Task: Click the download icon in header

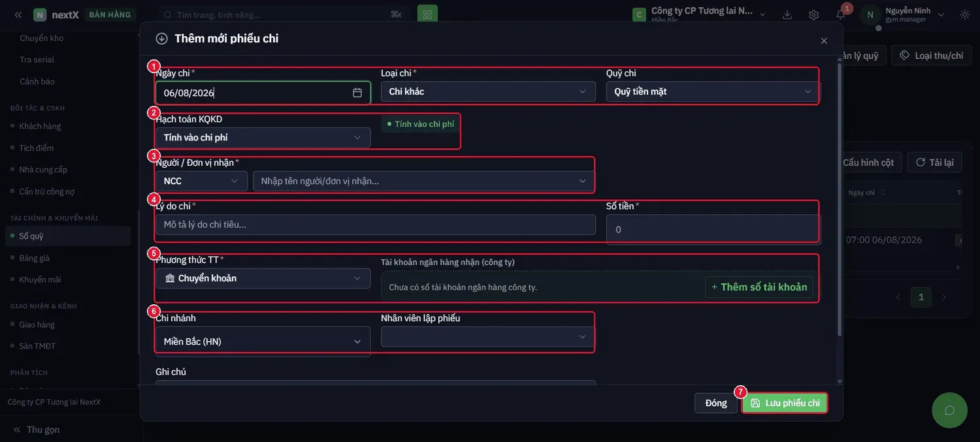Action: tap(787, 14)
